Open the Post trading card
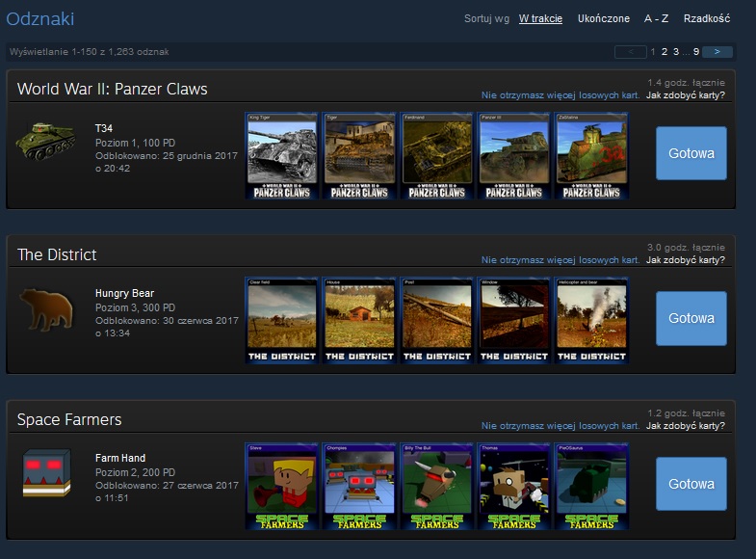 437,320
